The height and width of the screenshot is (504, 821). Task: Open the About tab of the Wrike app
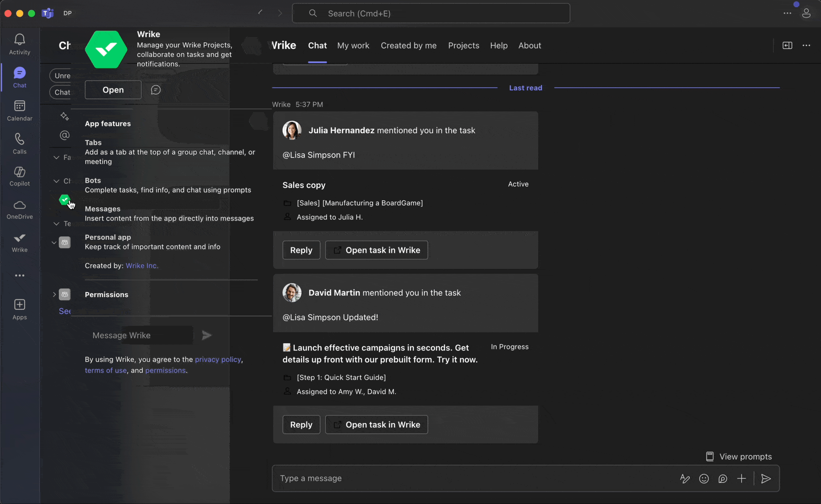click(530, 46)
